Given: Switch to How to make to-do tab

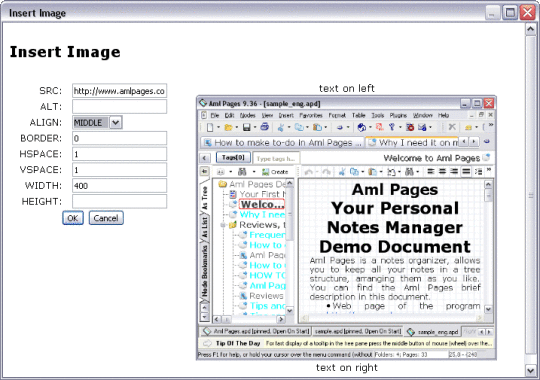Looking at the screenshot, I should pyautogui.click(x=282, y=143).
